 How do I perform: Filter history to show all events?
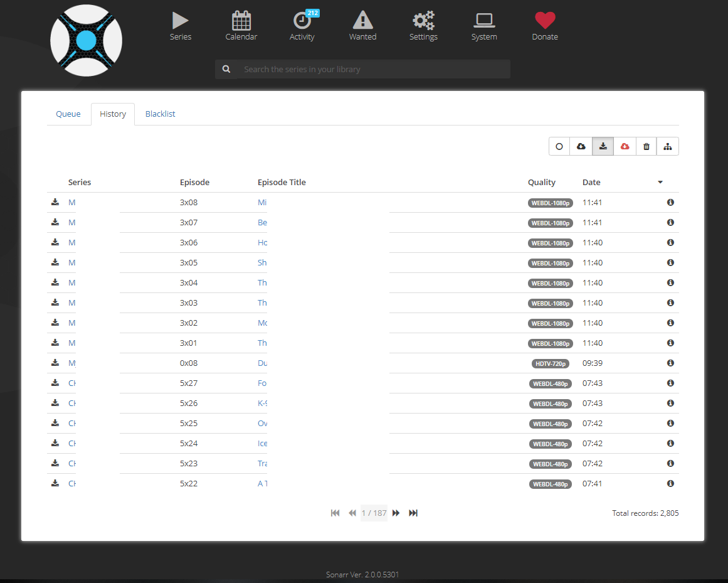pyautogui.click(x=559, y=146)
